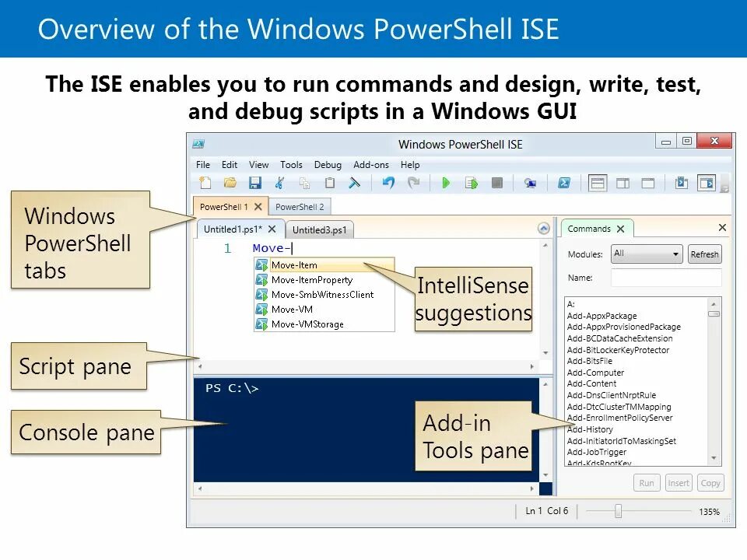Choose Move-VM suggestion
747x560 pixels.
click(324, 310)
